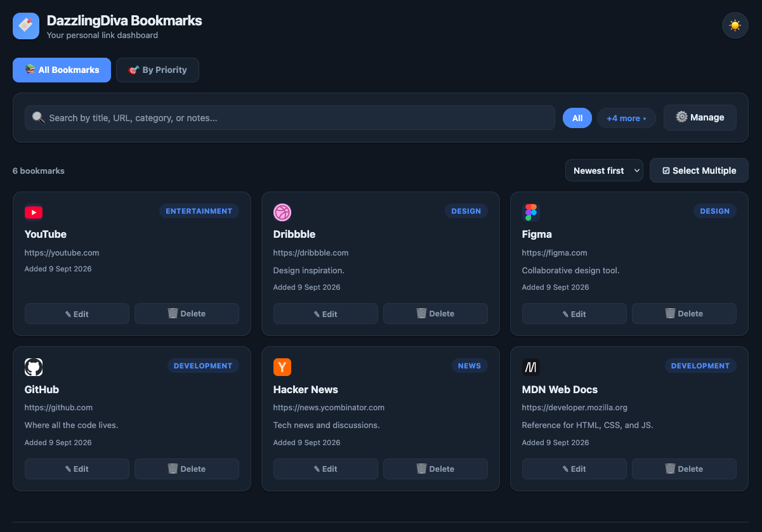Click the Entertainment tag on YouTube card
The image size is (762, 532).
[x=199, y=211]
